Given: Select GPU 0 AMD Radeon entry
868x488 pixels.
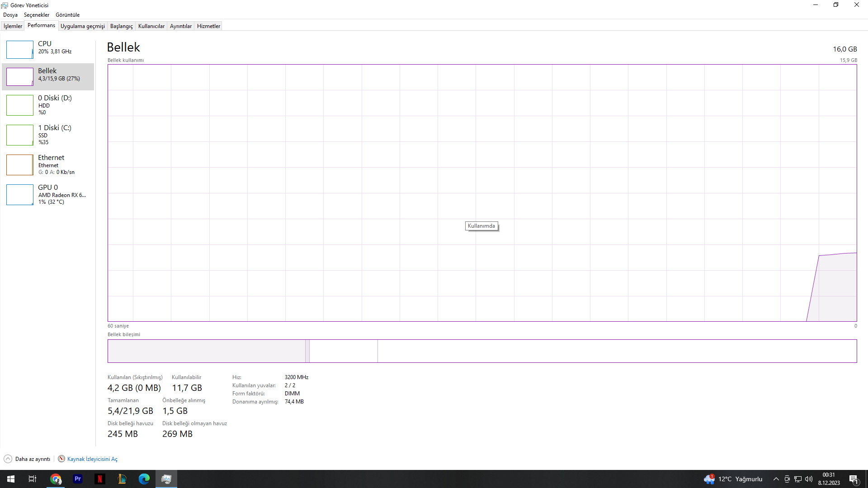Looking at the screenshot, I should click(x=51, y=194).
